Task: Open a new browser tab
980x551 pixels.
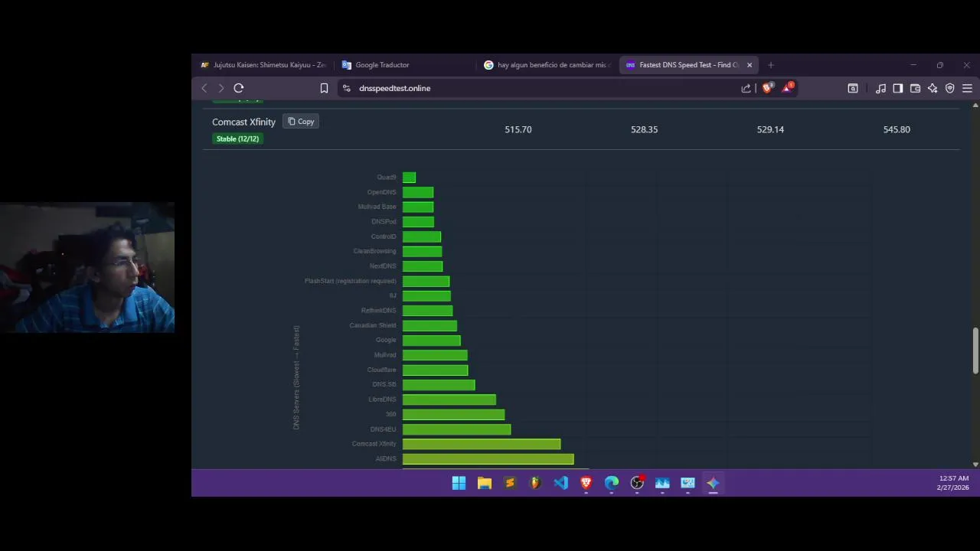Action: [771, 65]
